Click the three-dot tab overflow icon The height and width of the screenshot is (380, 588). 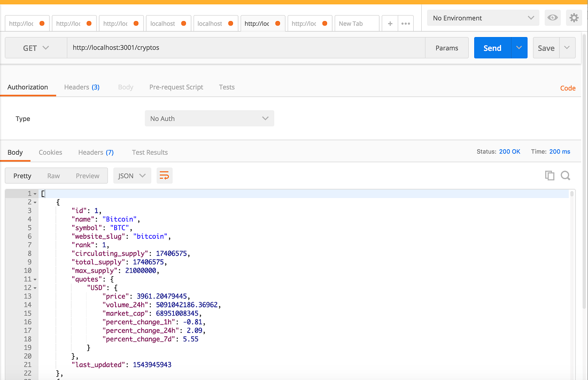pos(405,24)
